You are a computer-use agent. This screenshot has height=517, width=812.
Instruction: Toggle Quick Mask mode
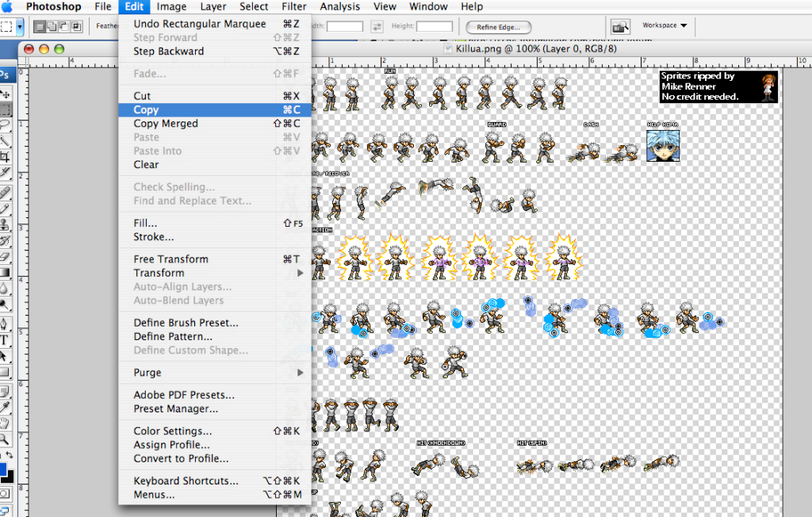(x=6, y=494)
